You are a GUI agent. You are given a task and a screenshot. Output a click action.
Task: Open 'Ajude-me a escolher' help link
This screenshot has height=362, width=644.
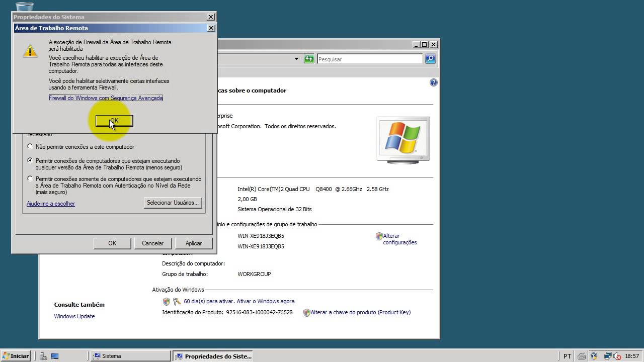tap(51, 204)
